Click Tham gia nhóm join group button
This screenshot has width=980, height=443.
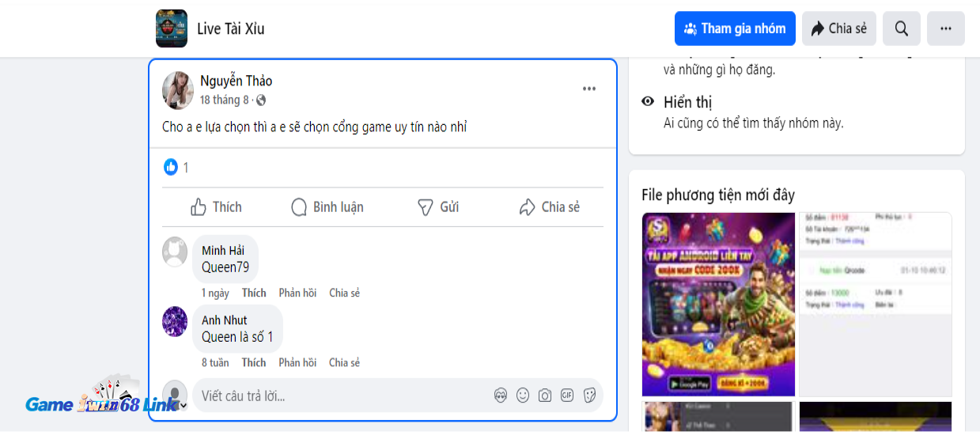[735, 28]
